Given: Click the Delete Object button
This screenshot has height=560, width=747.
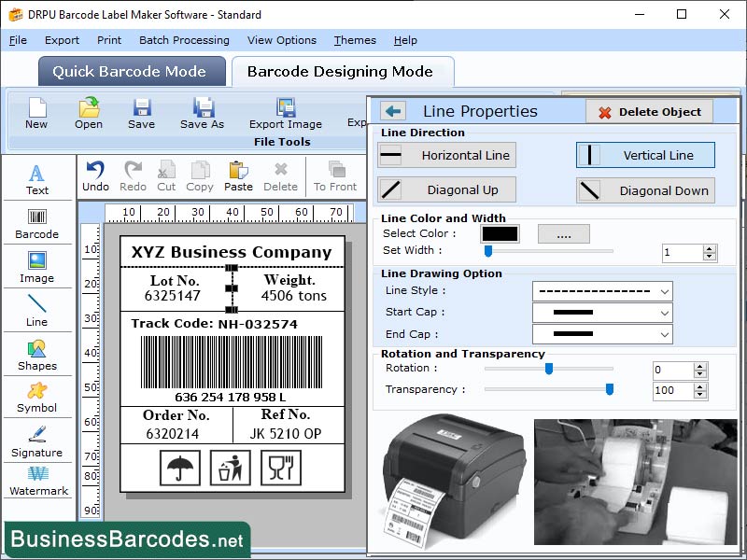Looking at the screenshot, I should point(649,110).
